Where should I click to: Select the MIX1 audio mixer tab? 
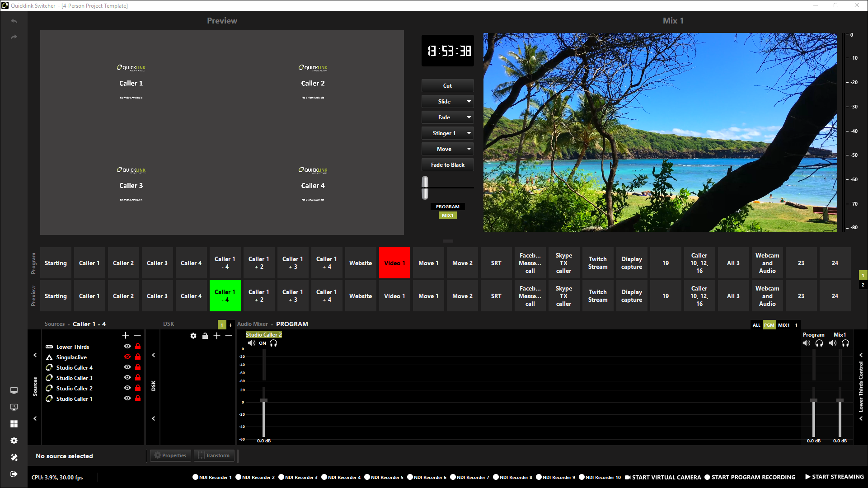tap(784, 325)
